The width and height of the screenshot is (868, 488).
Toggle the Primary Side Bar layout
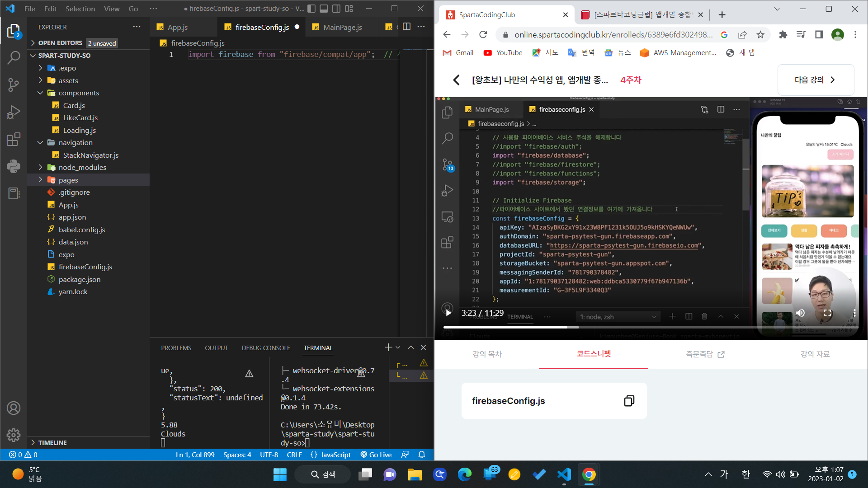(x=311, y=8)
